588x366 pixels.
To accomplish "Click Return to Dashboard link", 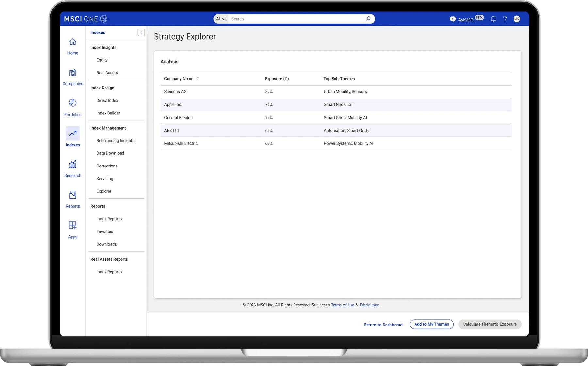I will [383, 325].
